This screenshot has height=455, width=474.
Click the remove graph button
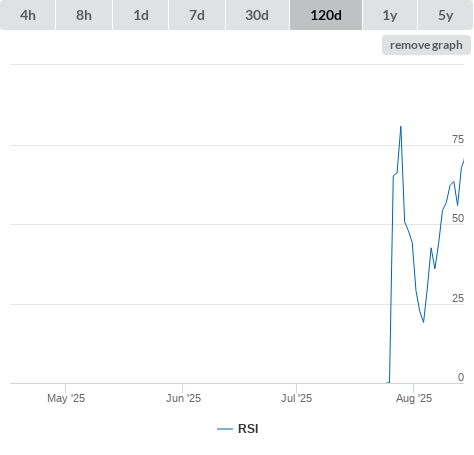pos(426,45)
